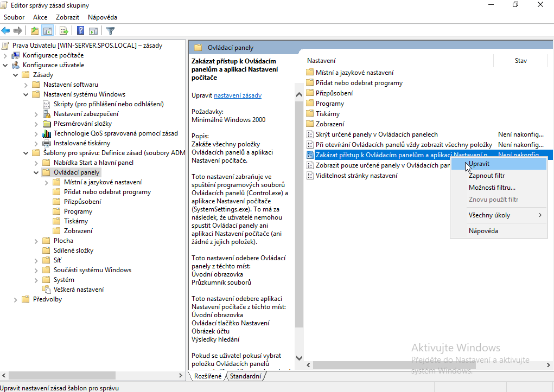Click the Back arrow toolbar icon
This screenshot has width=554, height=392.
[6, 31]
